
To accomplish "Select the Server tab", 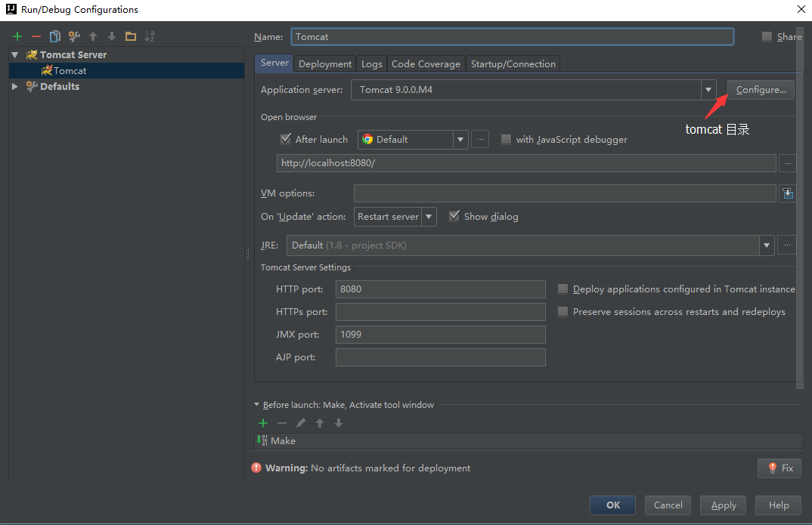I will pos(274,63).
